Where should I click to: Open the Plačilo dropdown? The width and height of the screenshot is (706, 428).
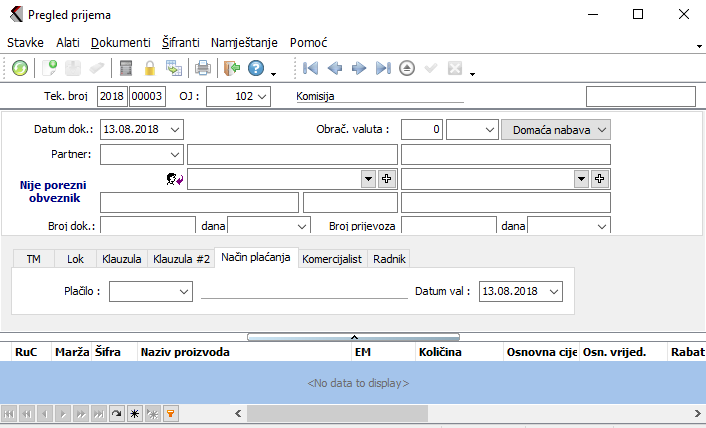[184, 291]
